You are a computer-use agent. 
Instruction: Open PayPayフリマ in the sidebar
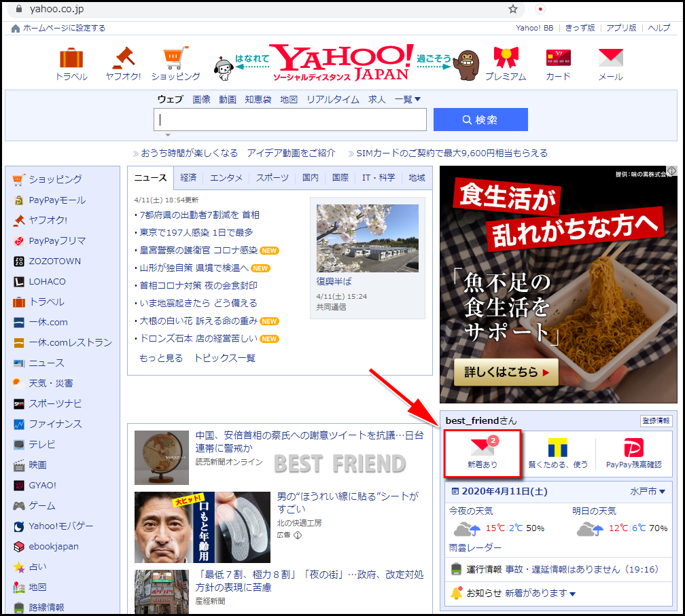[57, 240]
